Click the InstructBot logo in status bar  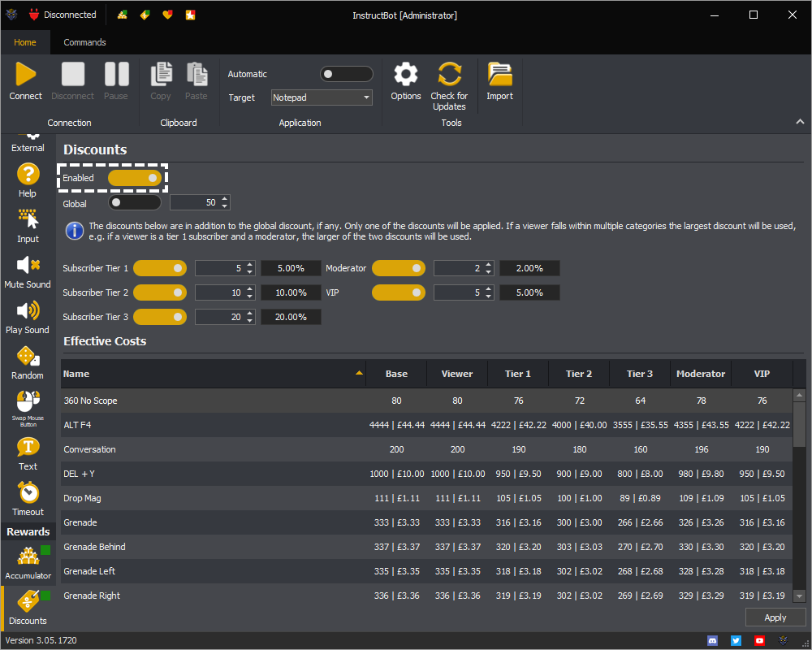[x=783, y=641]
